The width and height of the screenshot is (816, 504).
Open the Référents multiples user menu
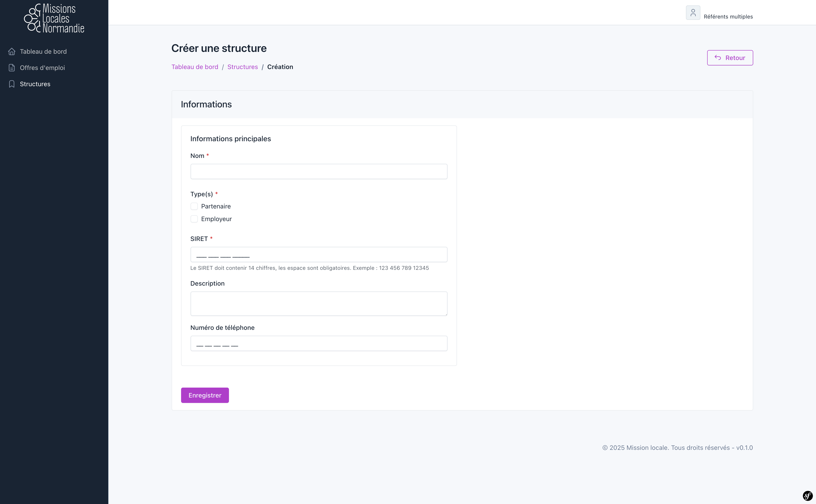point(728,17)
